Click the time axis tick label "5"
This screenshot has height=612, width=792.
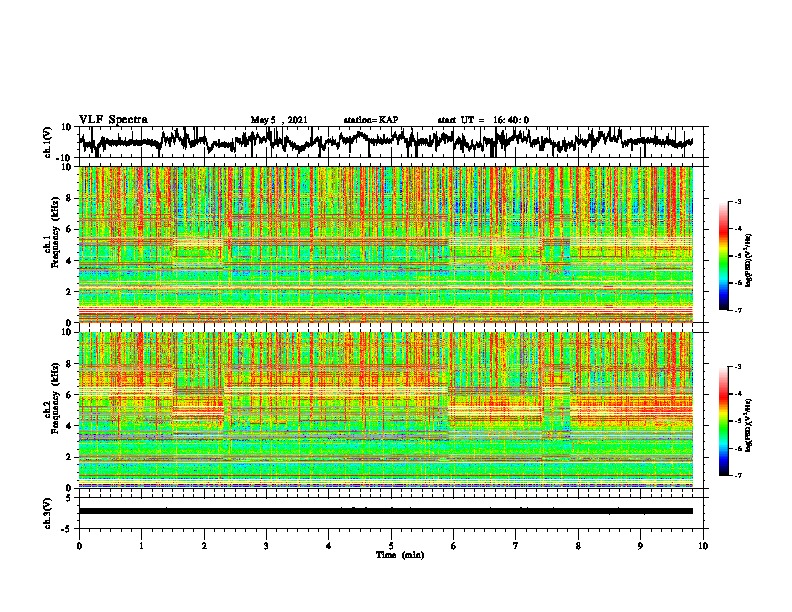[391, 546]
